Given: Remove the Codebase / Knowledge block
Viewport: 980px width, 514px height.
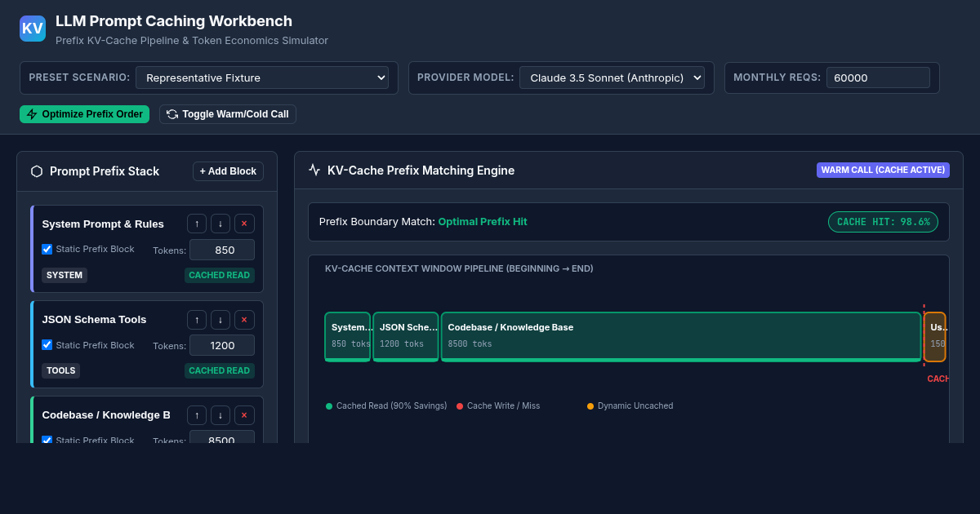Looking at the screenshot, I should click(244, 414).
